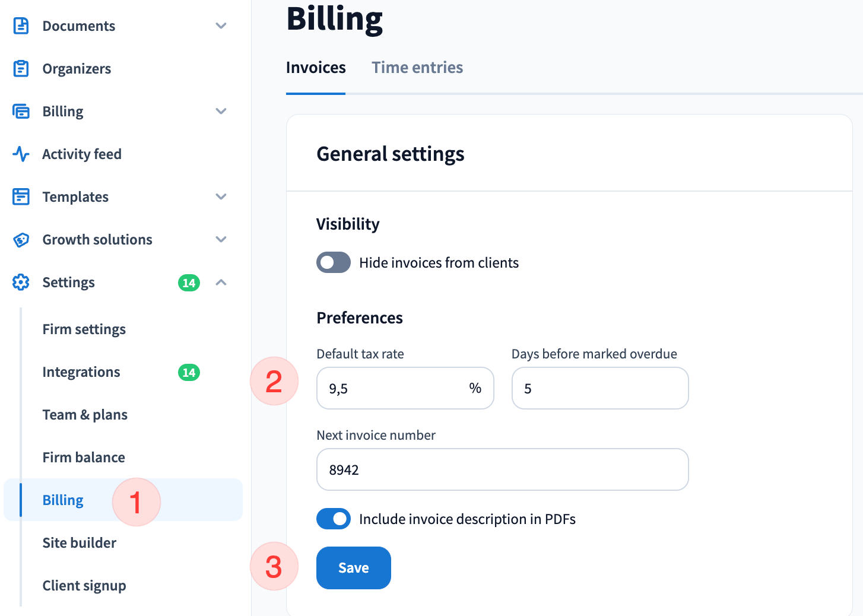The height and width of the screenshot is (616, 863).
Task: Expand the Templates section chevron
Action: coord(221,197)
